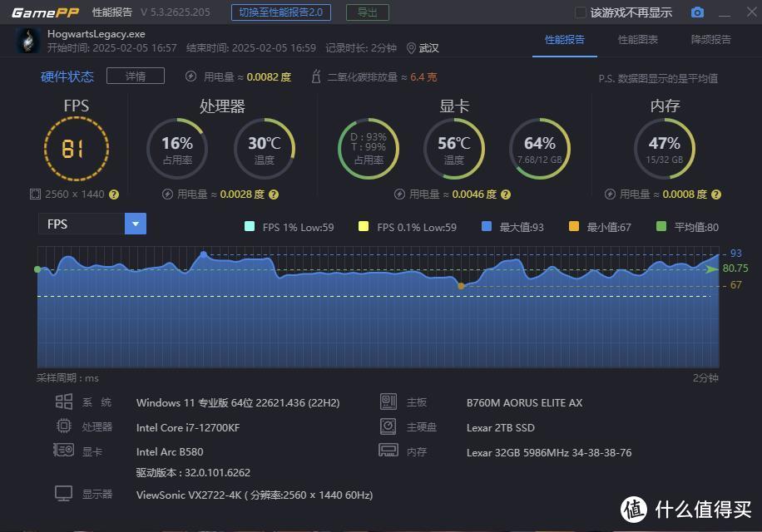
Task: Click the Intel Arc B580 text
Action: (170, 452)
